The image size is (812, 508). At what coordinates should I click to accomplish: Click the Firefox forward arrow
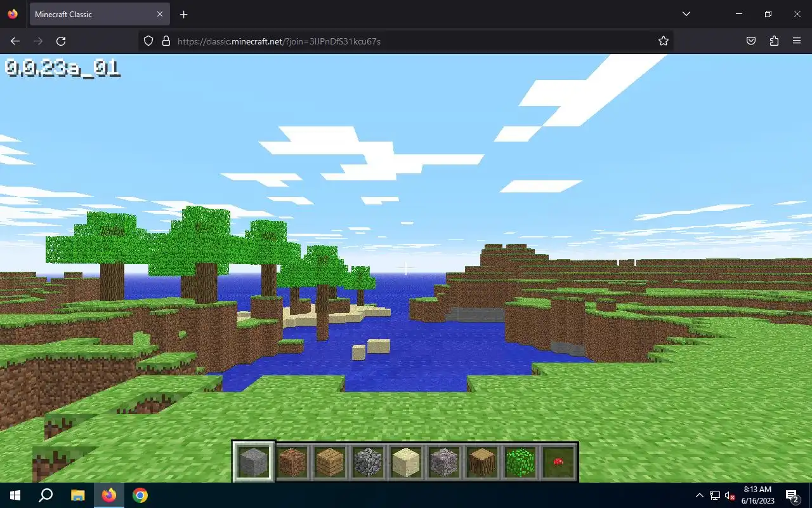tap(38, 41)
